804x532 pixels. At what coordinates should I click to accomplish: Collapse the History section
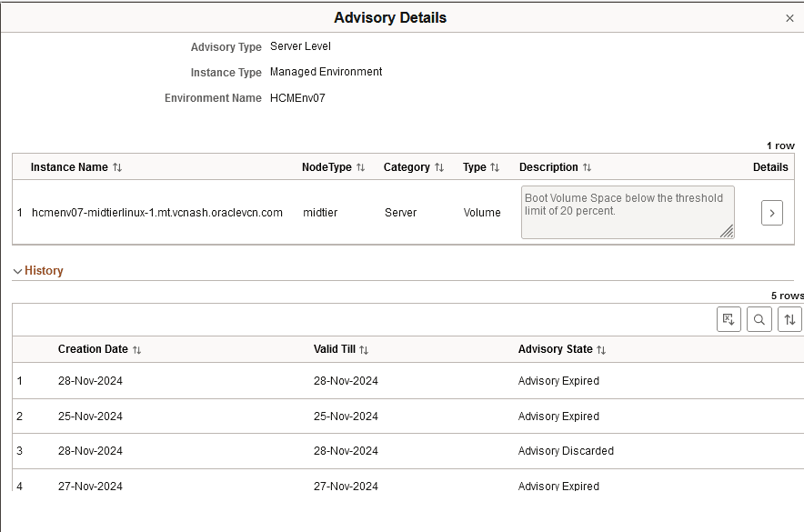coord(16,270)
